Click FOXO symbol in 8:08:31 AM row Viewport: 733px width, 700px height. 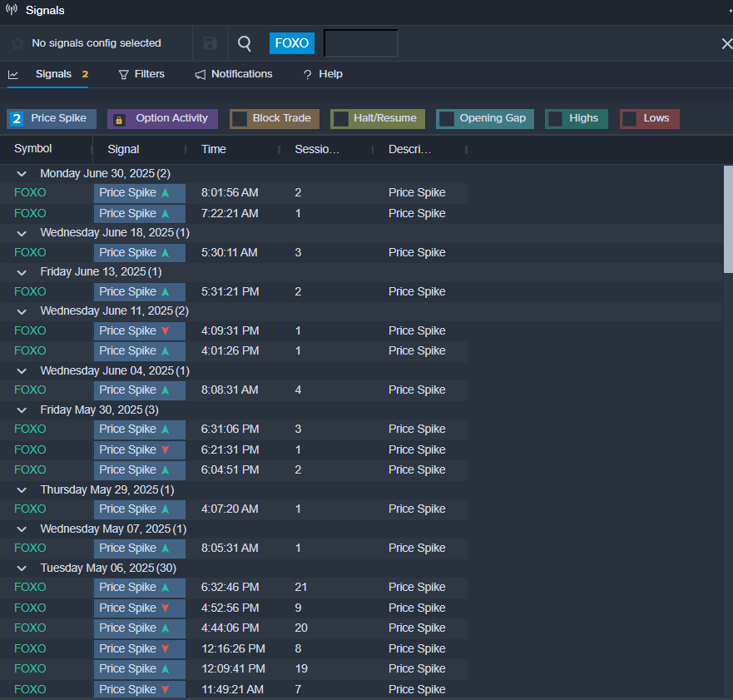(x=30, y=390)
